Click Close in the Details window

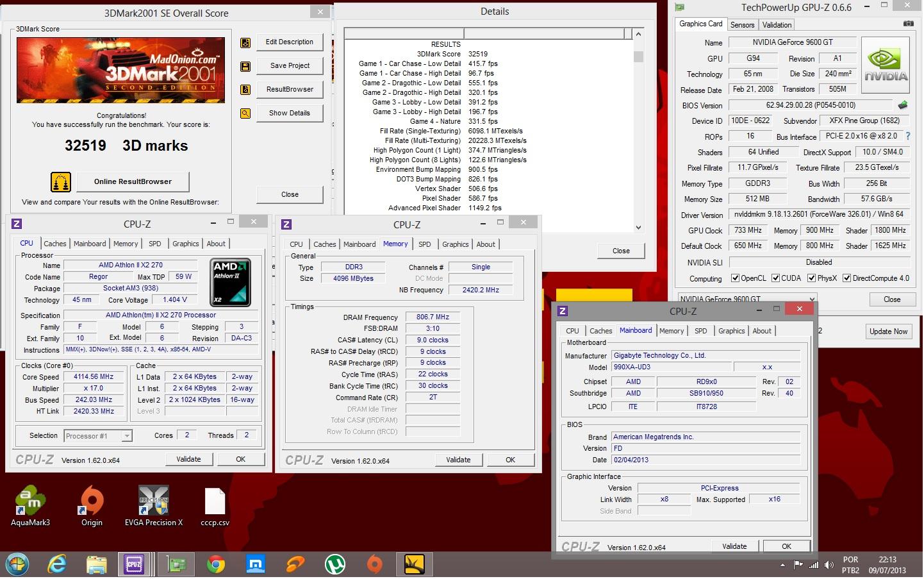pos(621,251)
